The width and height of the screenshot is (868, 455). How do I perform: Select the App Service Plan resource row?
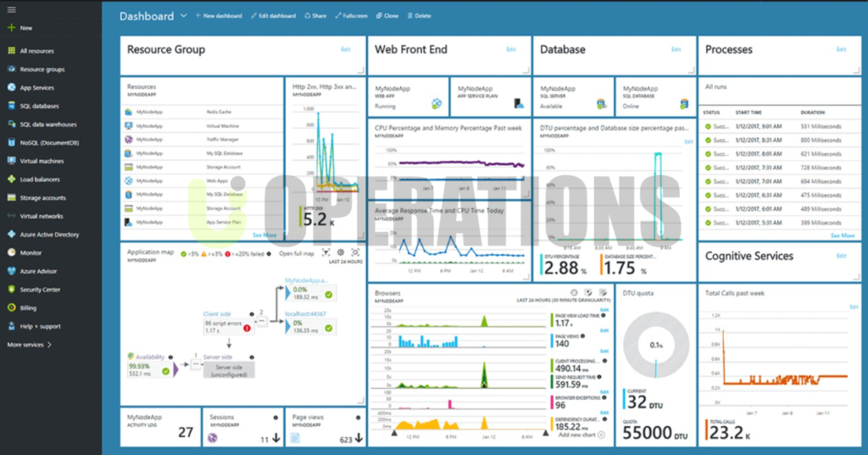point(202,222)
